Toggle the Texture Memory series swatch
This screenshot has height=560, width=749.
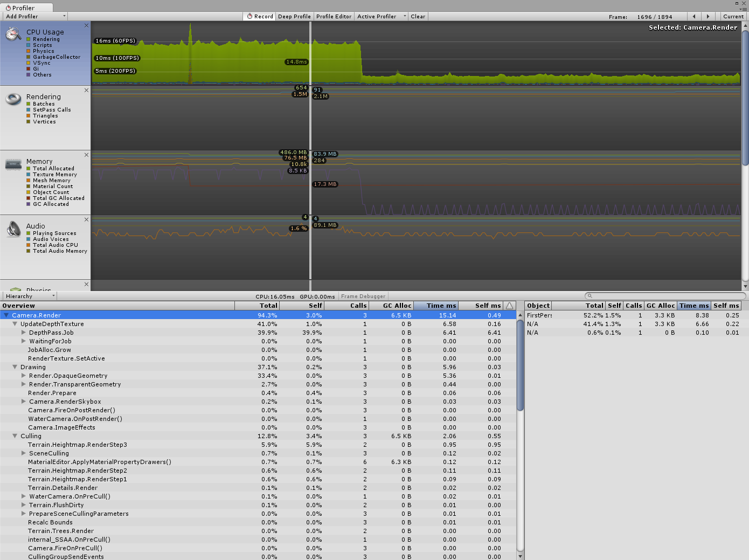(x=28, y=175)
